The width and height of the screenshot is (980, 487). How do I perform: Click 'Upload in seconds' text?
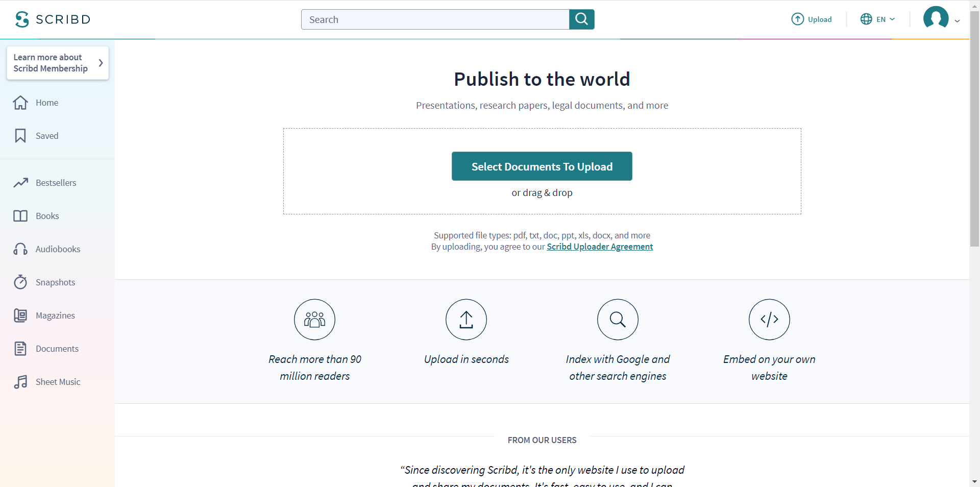(x=466, y=359)
